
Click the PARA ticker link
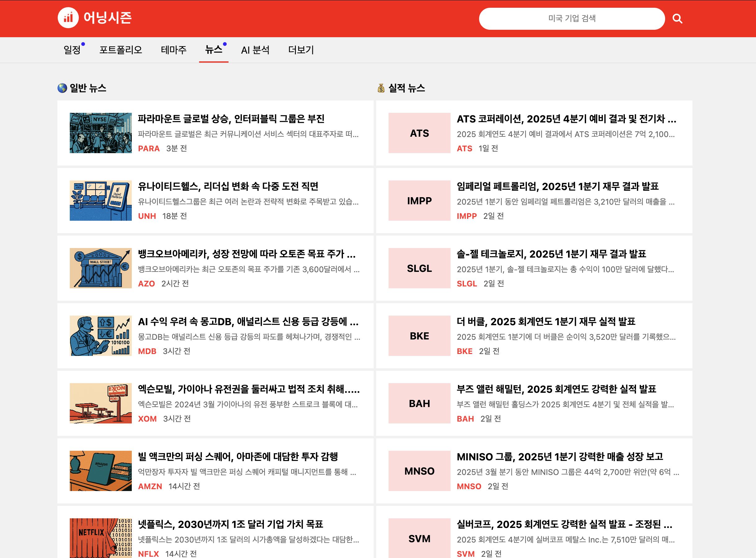coord(149,148)
